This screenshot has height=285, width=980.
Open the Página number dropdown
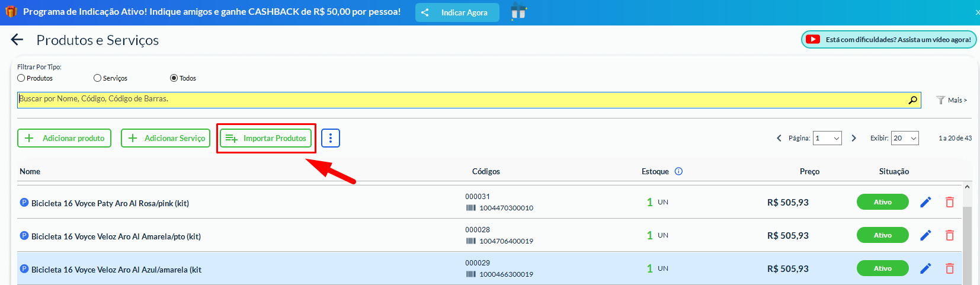(x=827, y=138)
